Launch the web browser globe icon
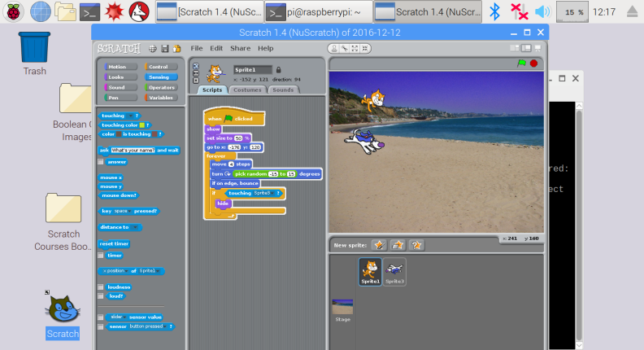 (41, 11)
